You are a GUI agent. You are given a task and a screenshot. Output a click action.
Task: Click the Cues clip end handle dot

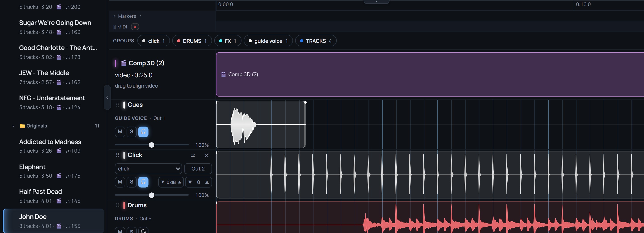[305, 102]
